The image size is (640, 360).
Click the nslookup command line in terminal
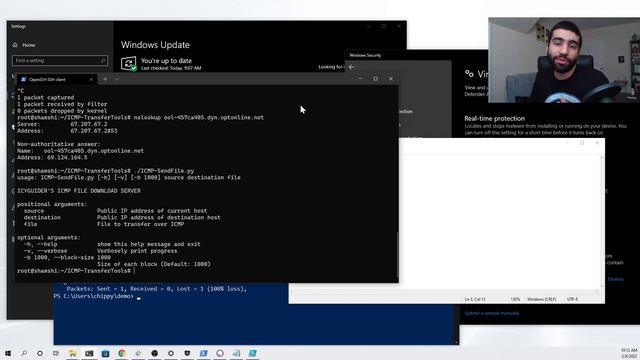tap(140, 118)
